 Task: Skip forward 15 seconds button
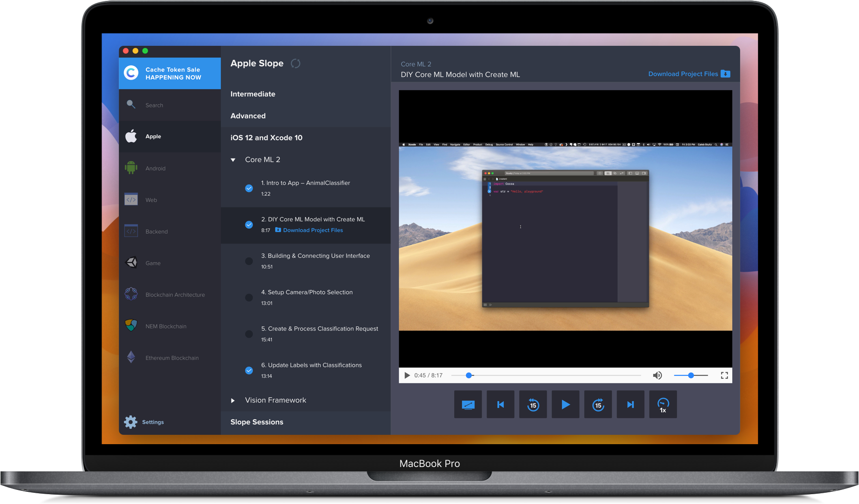pos(598,404)
